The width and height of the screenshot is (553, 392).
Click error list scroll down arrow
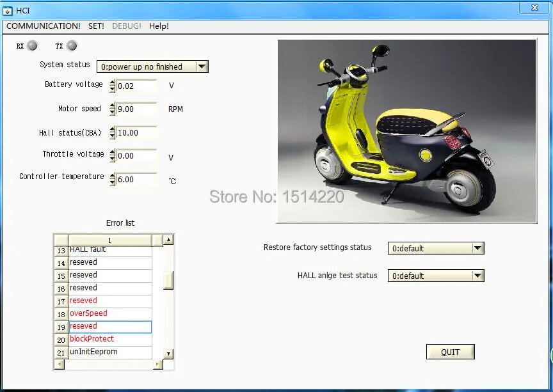168,354
